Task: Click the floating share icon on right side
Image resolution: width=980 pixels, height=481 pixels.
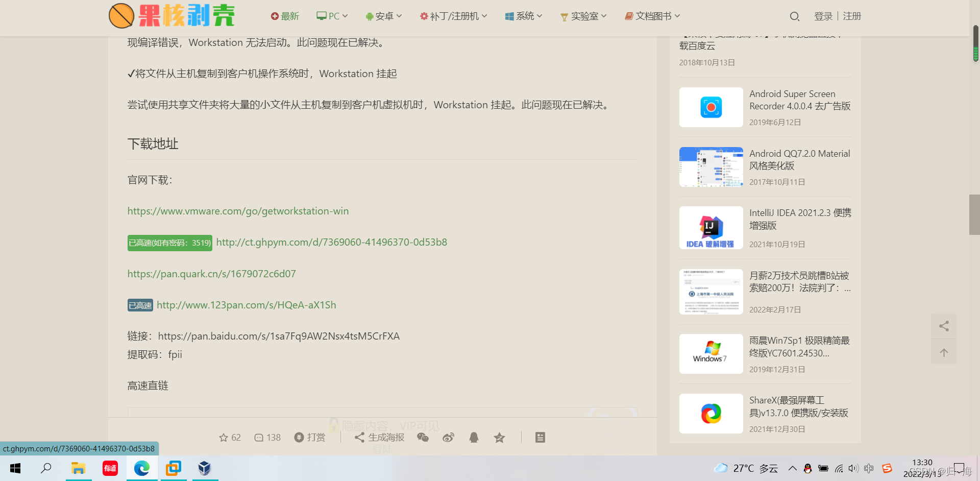Action: 944,326
